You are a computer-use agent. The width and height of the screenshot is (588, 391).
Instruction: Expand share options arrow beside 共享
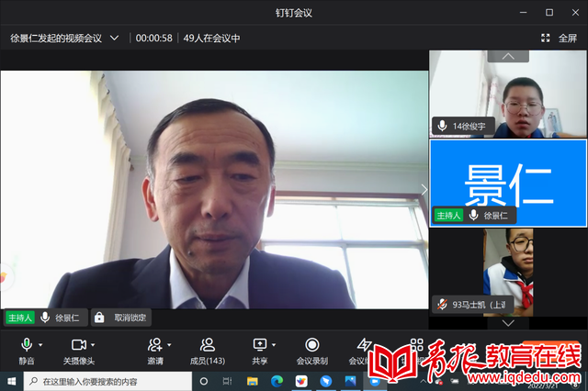click(x=274, y=345)
